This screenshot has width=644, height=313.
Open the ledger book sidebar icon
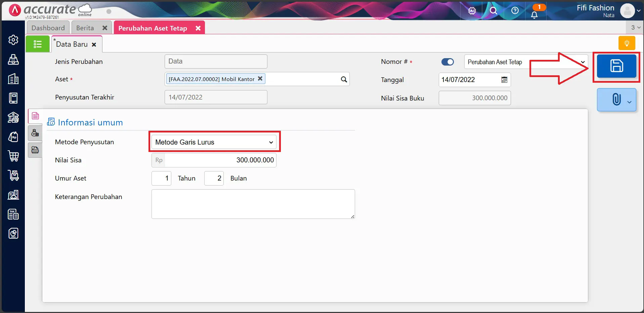[13, 98]
